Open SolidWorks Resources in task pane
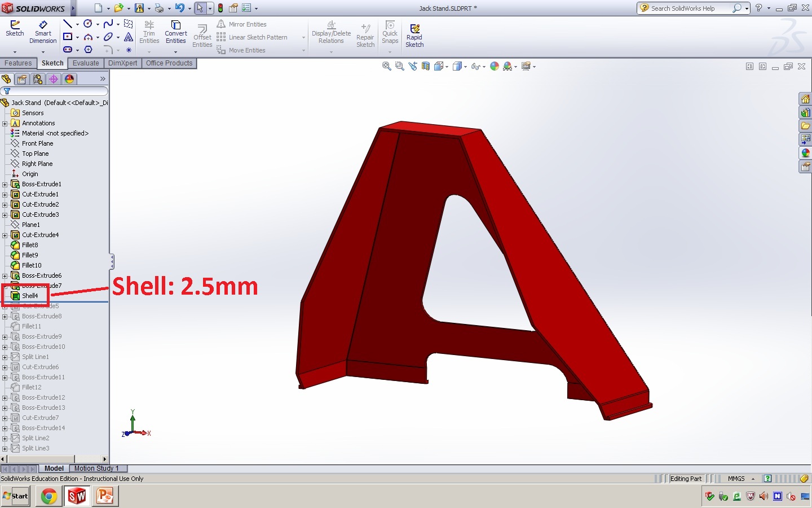The height and width of the screenshot is (508, 812). point(805,99)
